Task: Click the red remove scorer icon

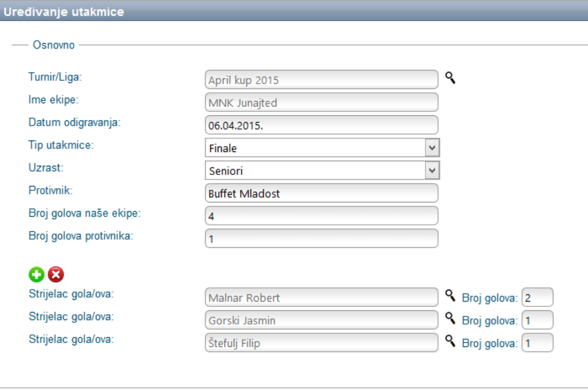Action: point(56,275)
